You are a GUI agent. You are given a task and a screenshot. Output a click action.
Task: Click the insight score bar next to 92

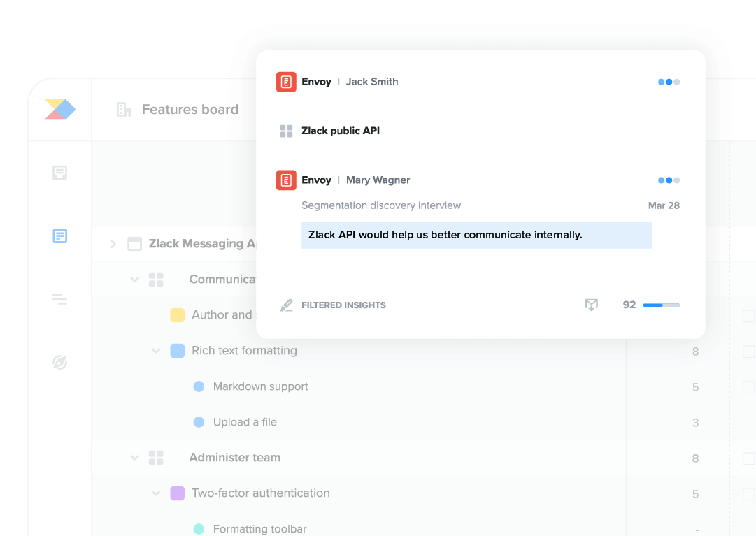[662, 305]
